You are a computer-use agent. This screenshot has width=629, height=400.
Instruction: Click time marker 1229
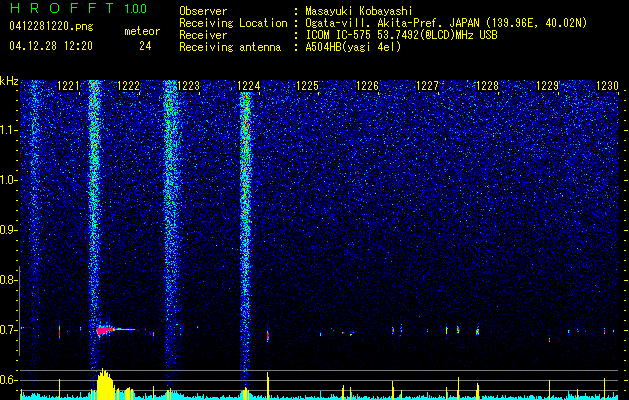548,86
